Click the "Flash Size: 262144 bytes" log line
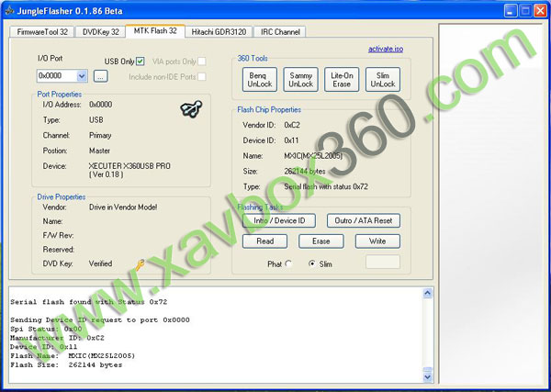Screen dimensions: 551x392 (x=66, y=365)
